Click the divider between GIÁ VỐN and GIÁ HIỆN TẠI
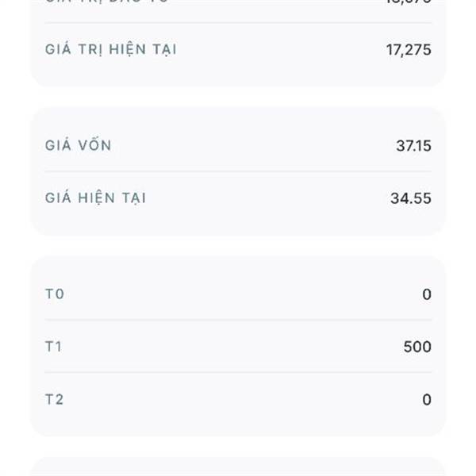This screenshot has height=476, width=476. [x=238, y=171]
